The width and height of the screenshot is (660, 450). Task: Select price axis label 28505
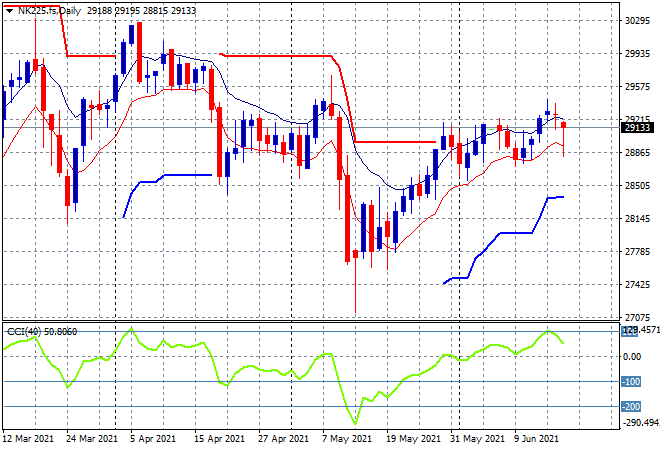tap(637, 185)
